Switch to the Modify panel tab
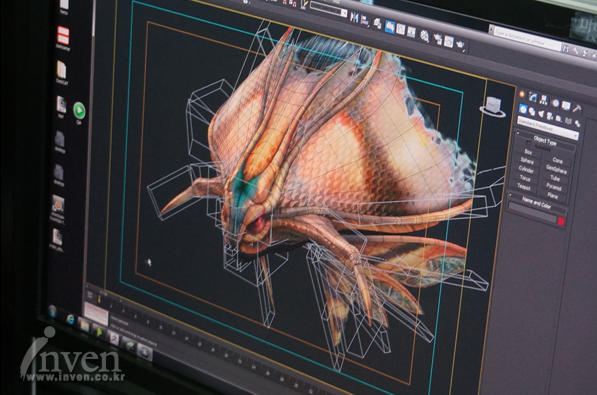This screenshot has width=597, height=395. (533, 97)
